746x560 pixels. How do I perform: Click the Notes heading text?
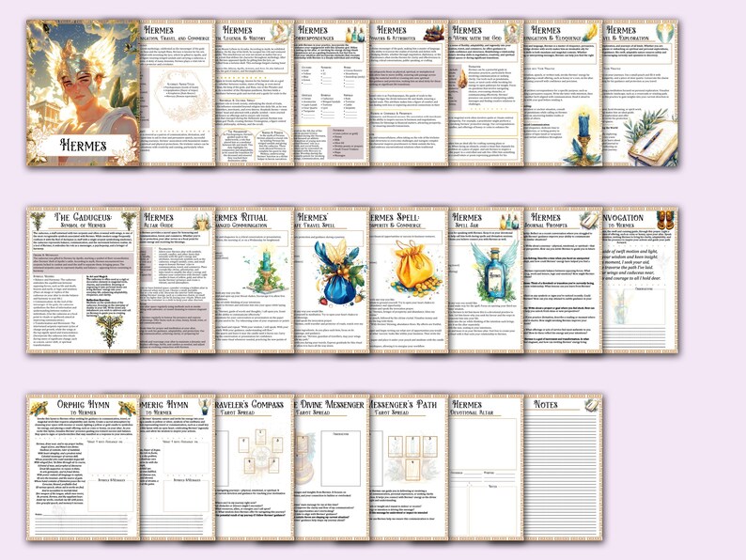[x=546, y=404]
